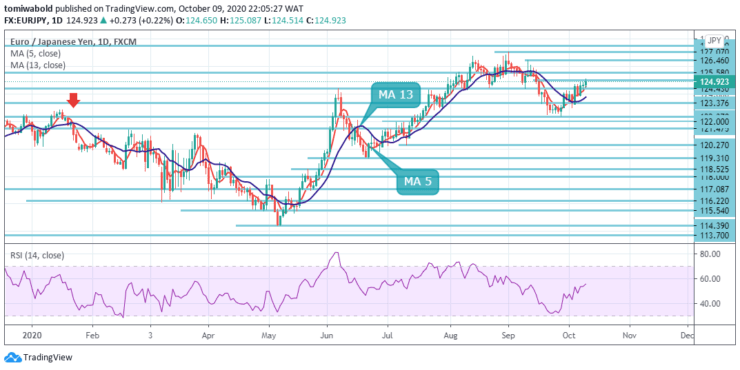Click the 122.000 price axis label

point(715,121)
